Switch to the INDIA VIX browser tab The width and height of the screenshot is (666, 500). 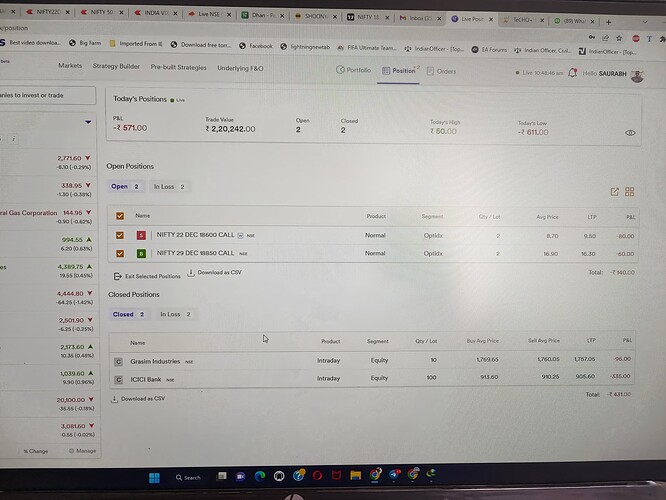coord(156,13)
